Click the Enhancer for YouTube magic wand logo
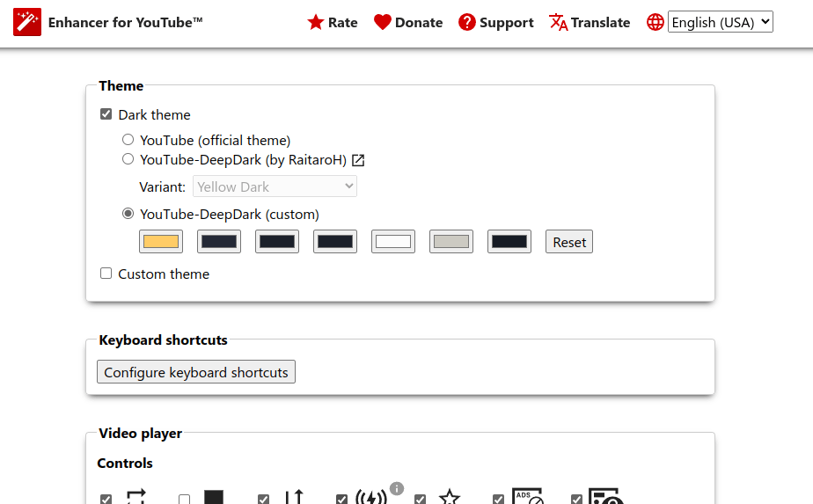The width and height of the screenshot is (813, 504). point(27,22)
